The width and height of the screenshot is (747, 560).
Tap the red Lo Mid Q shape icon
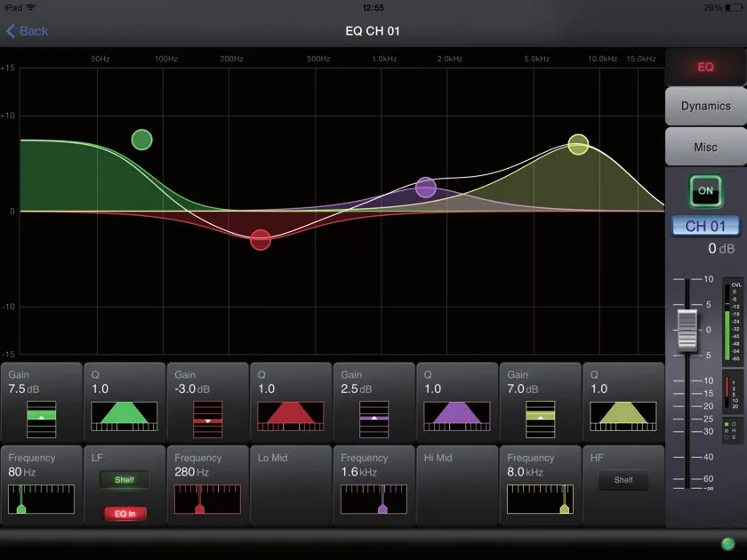(x=291, y=416)
